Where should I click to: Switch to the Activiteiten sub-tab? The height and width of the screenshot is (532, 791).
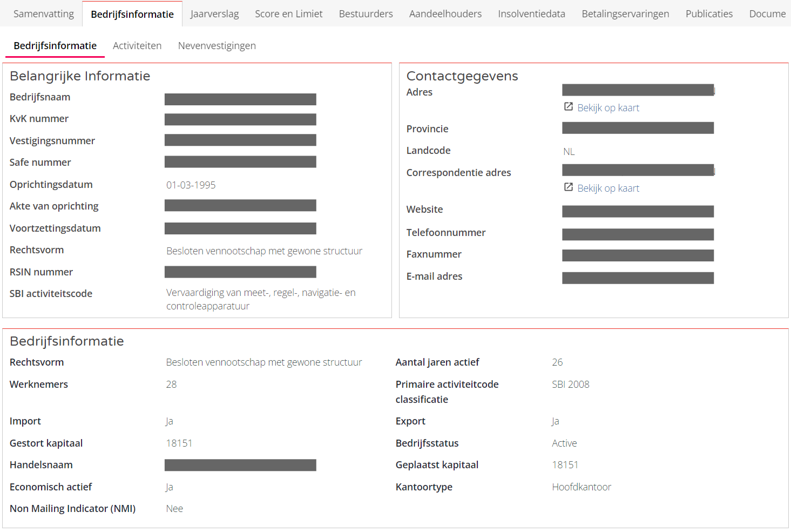coord(137,46)
